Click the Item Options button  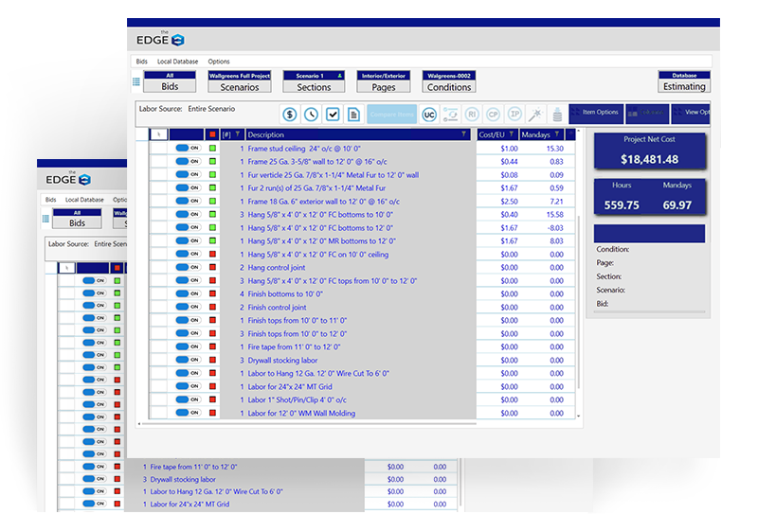(600, 113)
